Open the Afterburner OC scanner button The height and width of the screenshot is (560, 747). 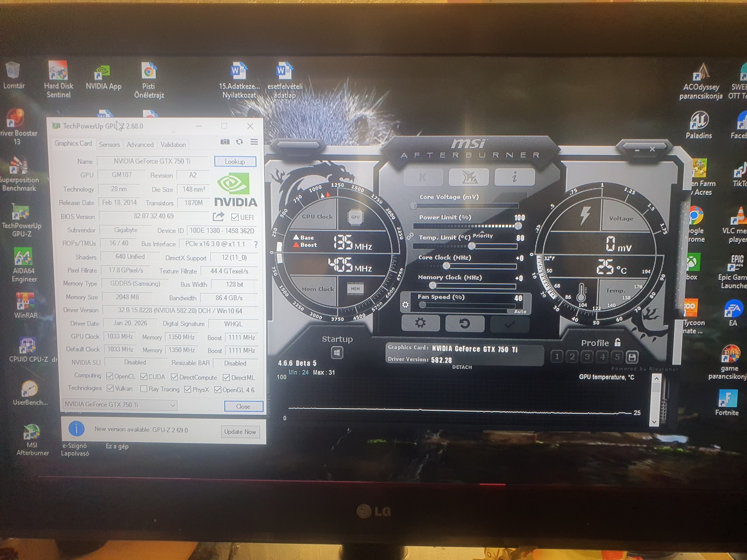[469, 177]
